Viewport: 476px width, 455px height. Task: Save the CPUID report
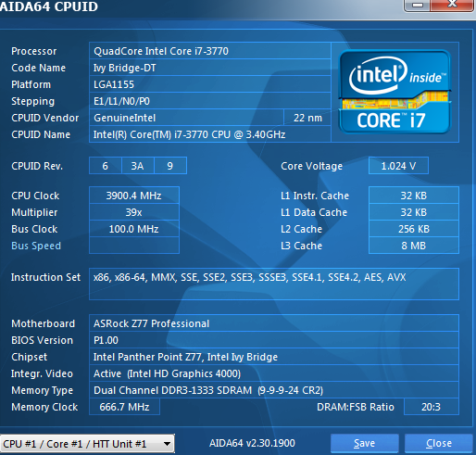coord(364,444)
